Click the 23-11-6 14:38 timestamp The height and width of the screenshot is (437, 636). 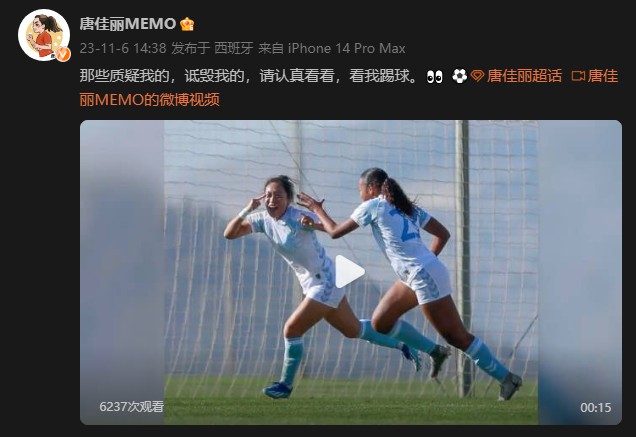[123, 48]
